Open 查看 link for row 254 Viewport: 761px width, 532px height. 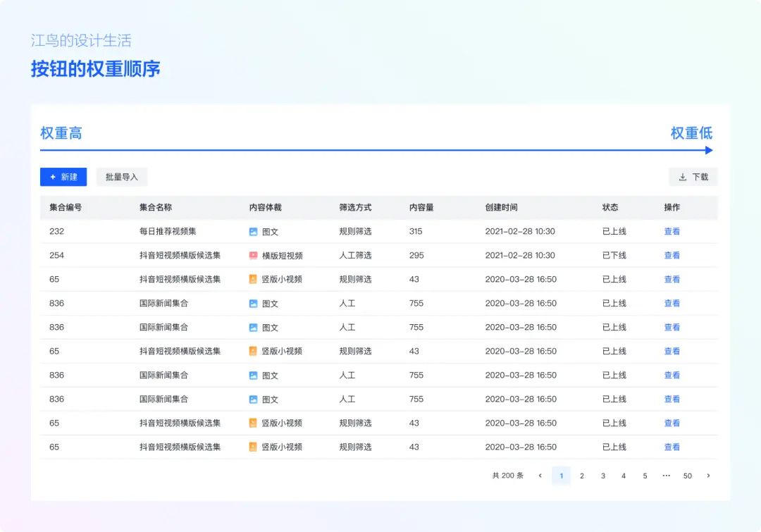pyautogui.click(x=672, y=255)
